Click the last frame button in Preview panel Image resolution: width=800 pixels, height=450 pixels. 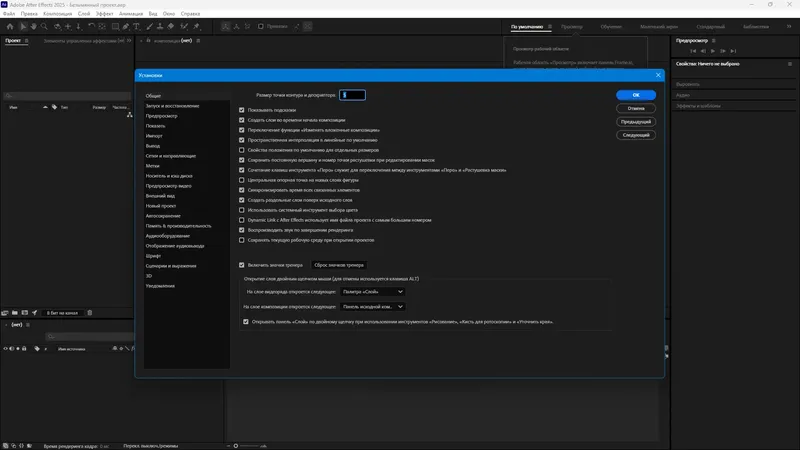733,51
